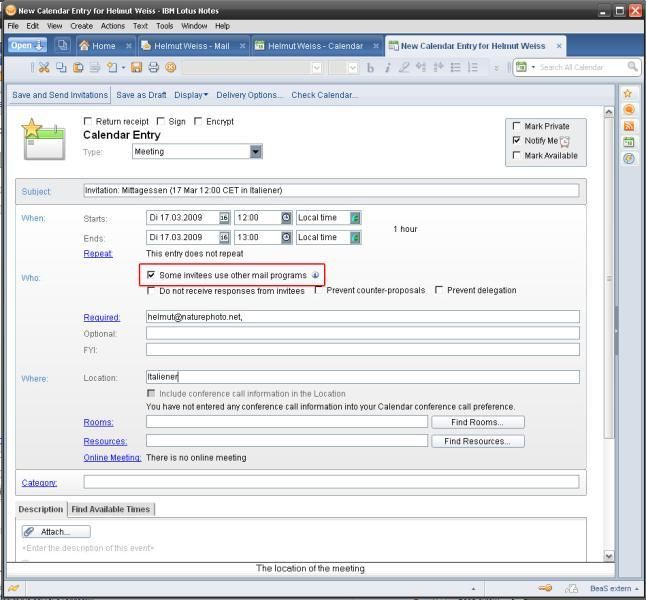This screenshot has height=600, width=646.
Task: Check Mark Available option
Action: click(x=516, y=155)
